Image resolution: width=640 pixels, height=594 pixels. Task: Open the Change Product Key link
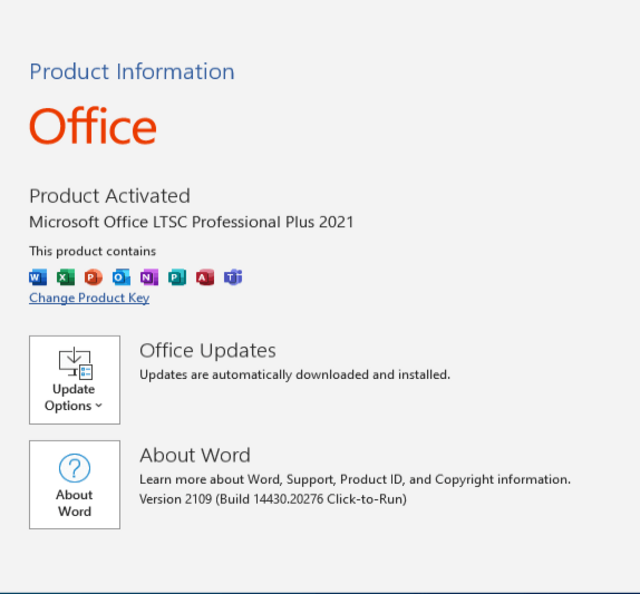pyautogui.click(x=89, y=298)
